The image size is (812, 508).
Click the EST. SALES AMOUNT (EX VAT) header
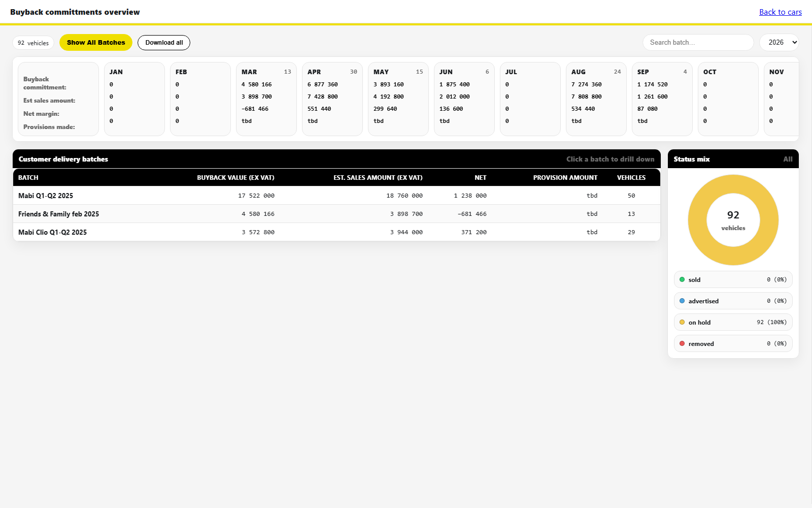378,178
